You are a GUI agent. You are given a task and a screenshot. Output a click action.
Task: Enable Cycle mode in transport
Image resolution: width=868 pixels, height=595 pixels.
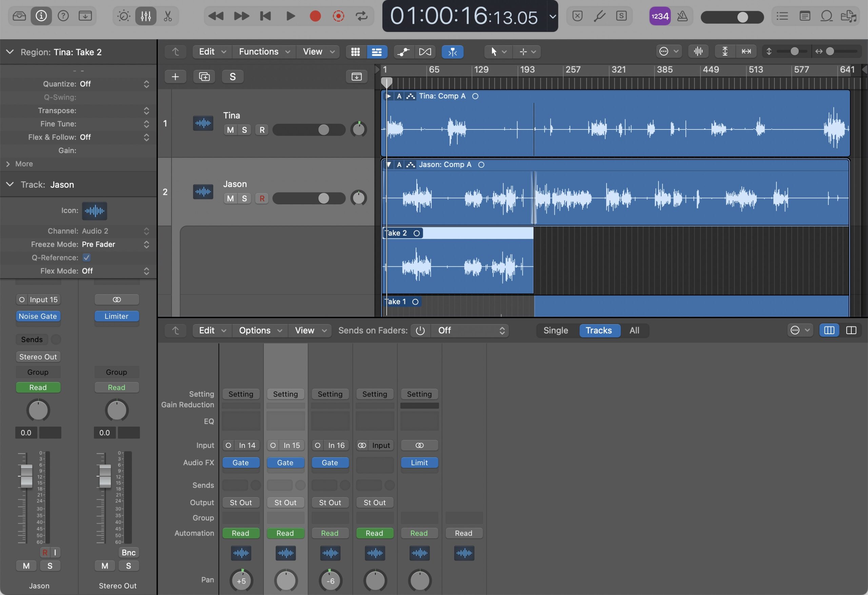coord(361,16)
